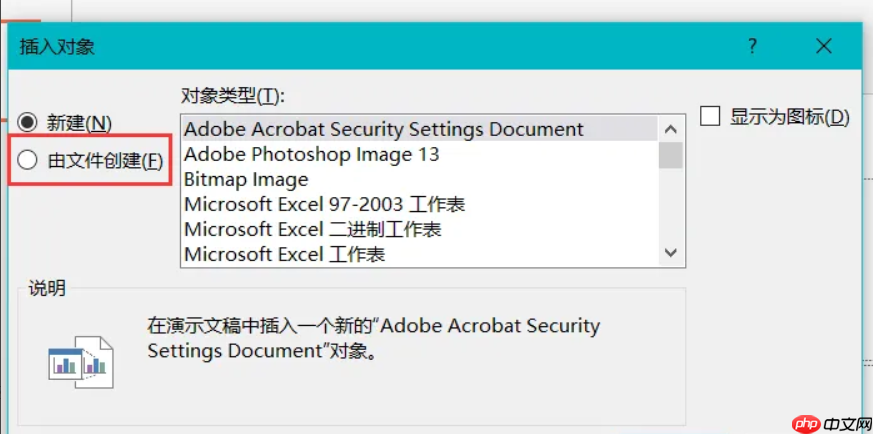
Task: Click the list's scroll down arrow
Action: [x=672, y=254]
